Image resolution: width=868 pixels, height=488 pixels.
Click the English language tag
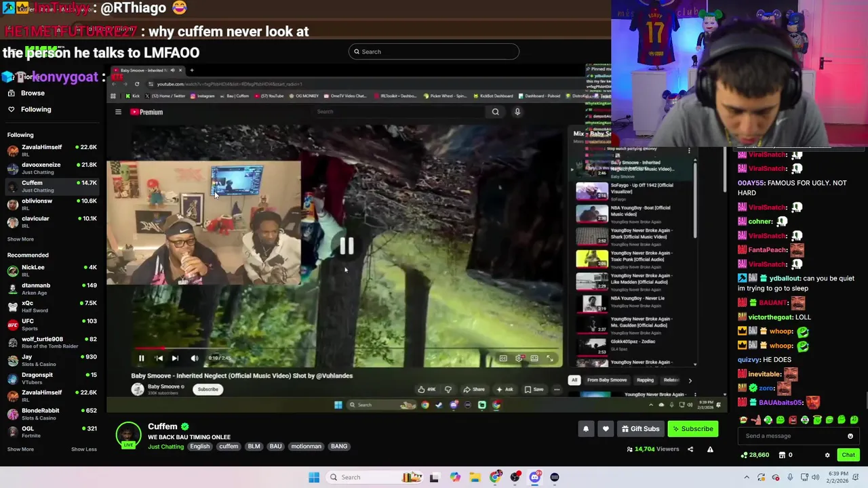tap(199, 447)
